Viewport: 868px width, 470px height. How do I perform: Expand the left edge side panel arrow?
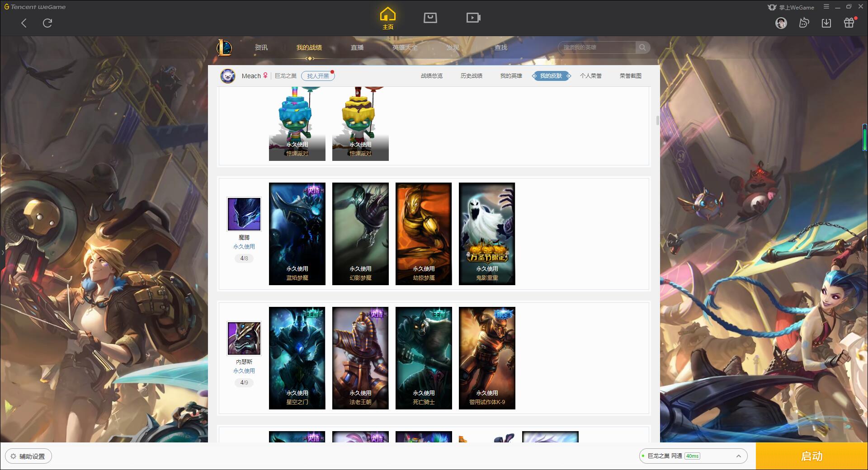coord(2,252)
